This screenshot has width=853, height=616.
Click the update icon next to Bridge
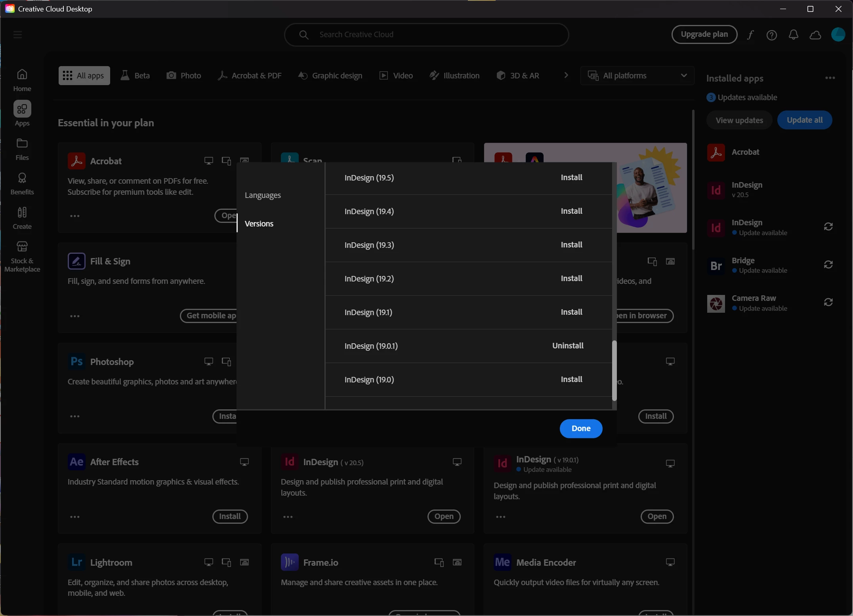828,264
